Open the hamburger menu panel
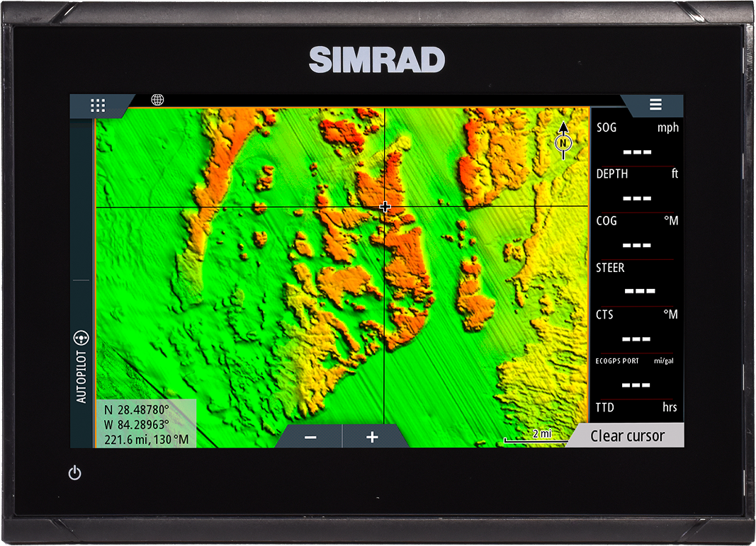The height and width of the screenshot is (546, 756). [x=655, y=105]
